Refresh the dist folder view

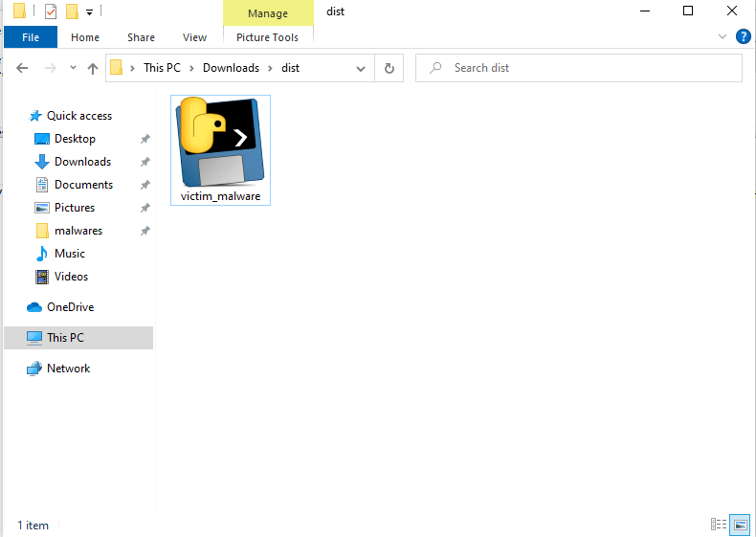point(389,68)
